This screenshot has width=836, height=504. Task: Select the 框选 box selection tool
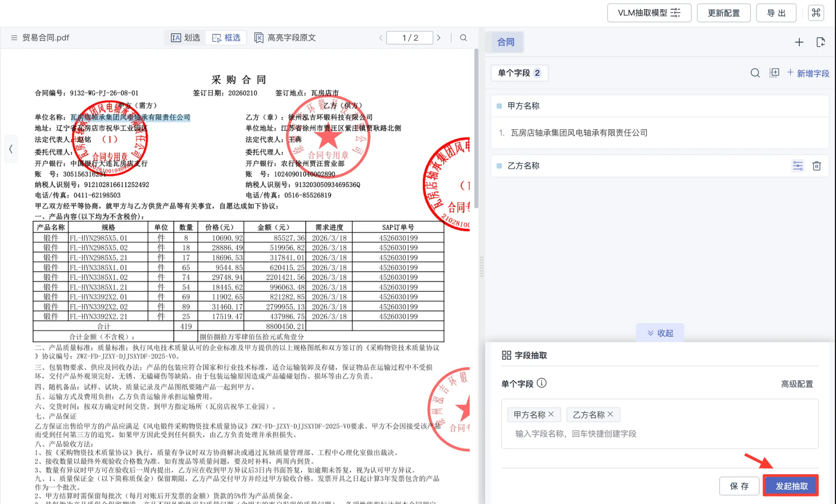pyautogui.click(x=227, y=38)
